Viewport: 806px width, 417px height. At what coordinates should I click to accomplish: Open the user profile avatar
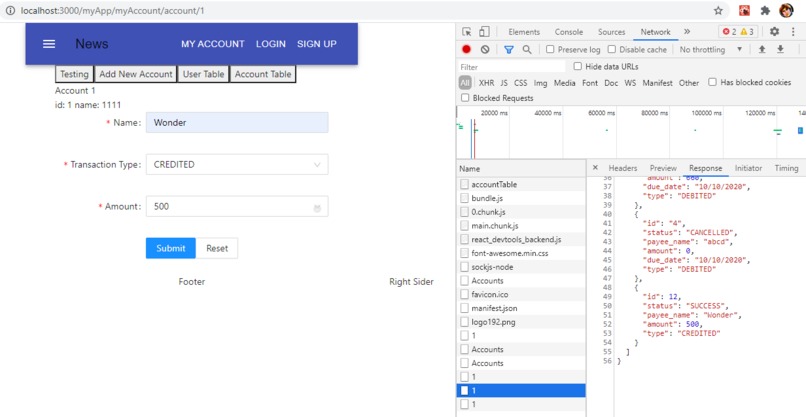pyautogui.click(x=786, y=11)
